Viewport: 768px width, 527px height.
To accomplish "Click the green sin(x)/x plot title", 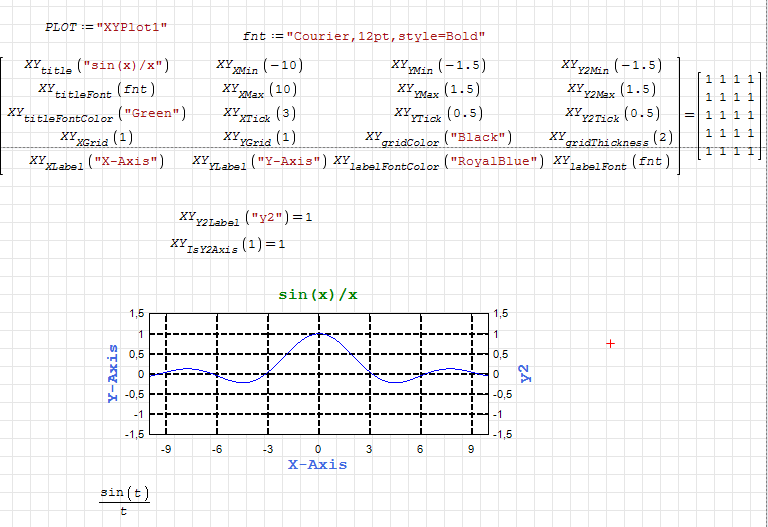I will tap(318, 294).
